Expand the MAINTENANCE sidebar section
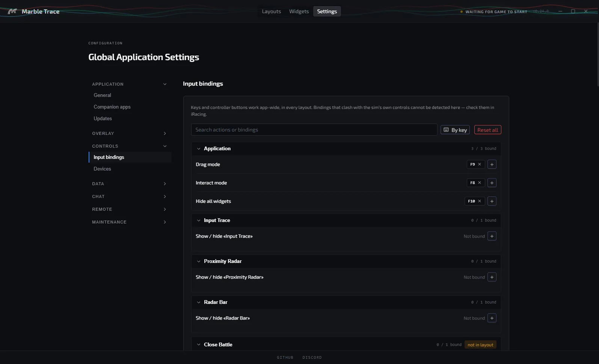 pyautogui.click(x=130, y=222)
